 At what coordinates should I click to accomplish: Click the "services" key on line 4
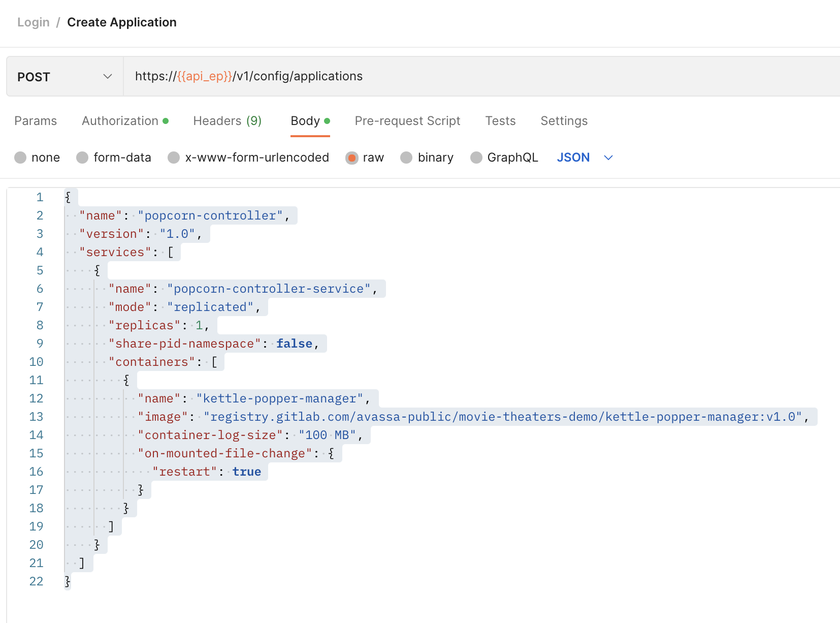(x=115, y=252)
